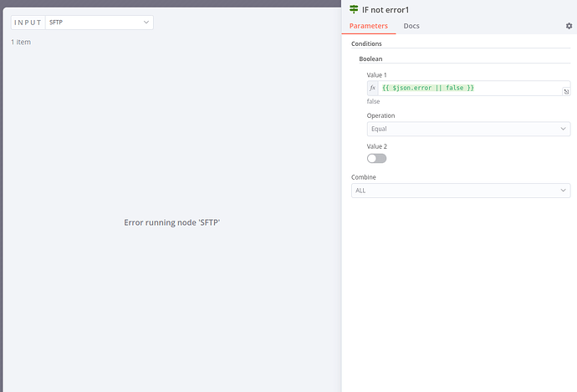
Task: Click the fx expression badge
Action: 372,88
